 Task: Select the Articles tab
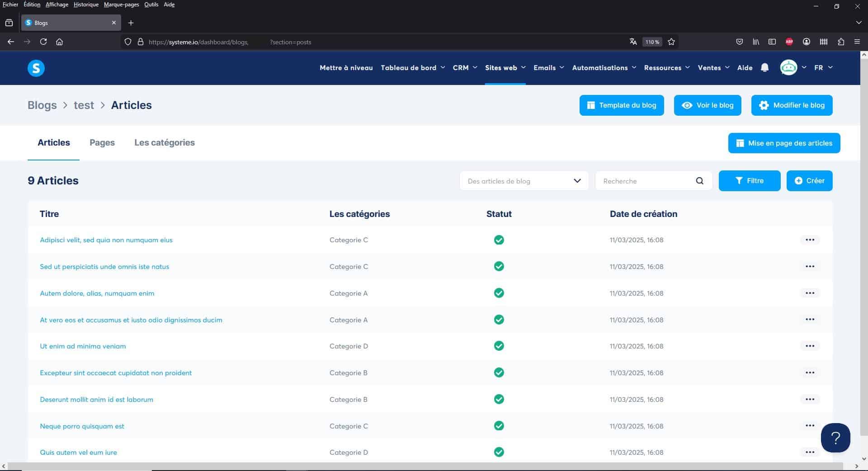coord(54,142)
